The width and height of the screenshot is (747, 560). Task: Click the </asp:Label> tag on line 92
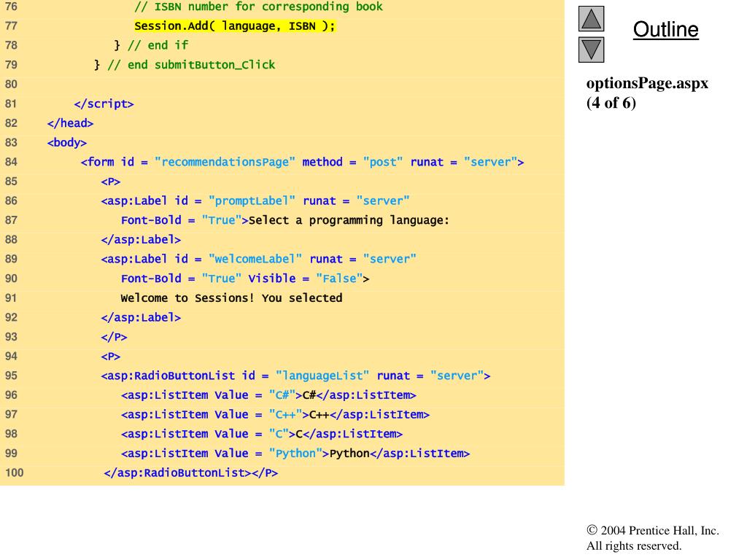coord(141,318)
